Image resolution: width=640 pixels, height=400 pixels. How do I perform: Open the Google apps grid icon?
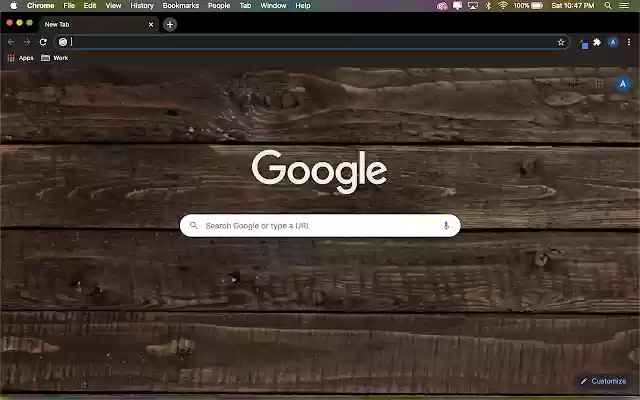click(599, 84)
